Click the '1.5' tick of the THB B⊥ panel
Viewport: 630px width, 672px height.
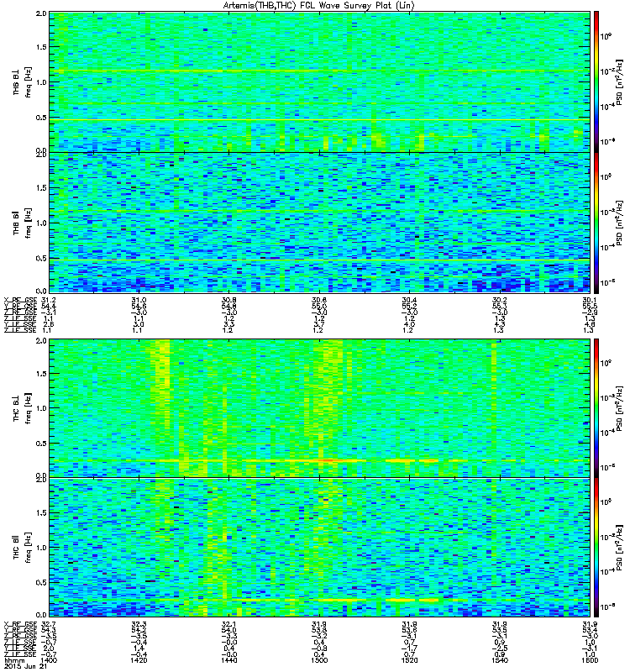pyautogui.click(x=41, y=47)
